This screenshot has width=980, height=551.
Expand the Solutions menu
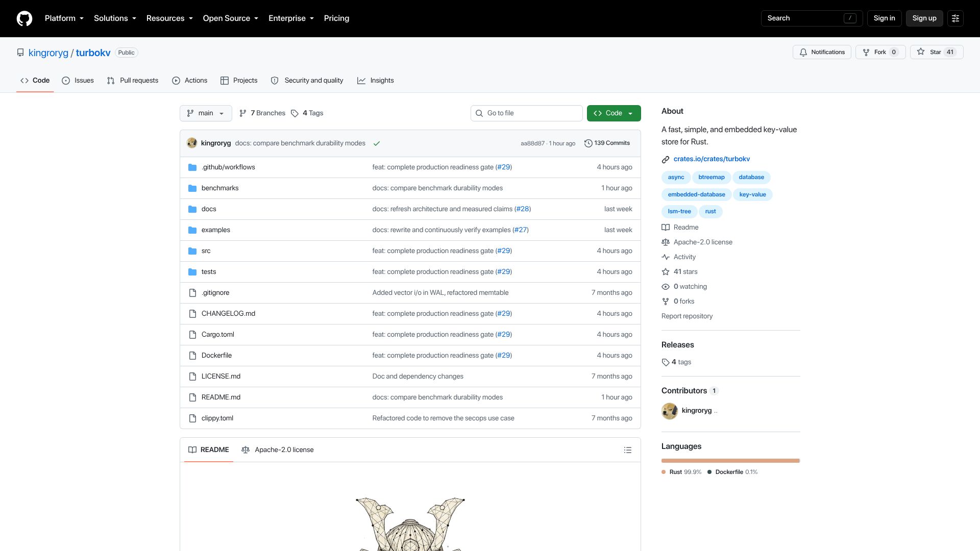pos(115,18)
